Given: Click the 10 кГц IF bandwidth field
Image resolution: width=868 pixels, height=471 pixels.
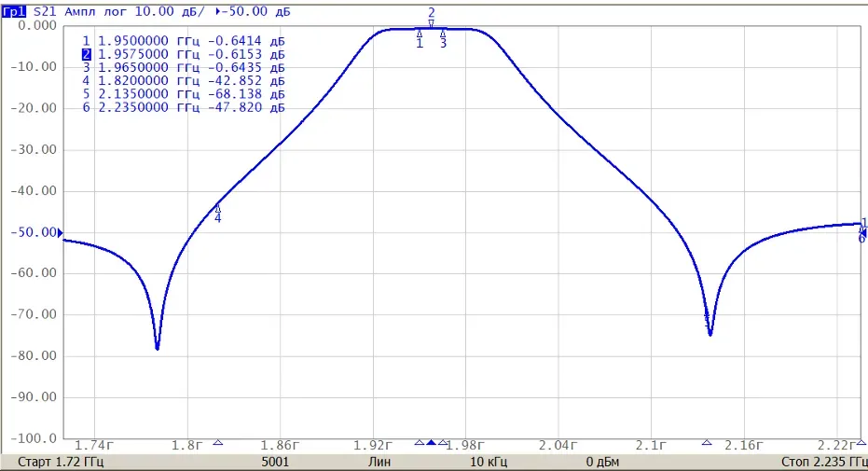Looking at the screenshot, I should pos(489,462).
